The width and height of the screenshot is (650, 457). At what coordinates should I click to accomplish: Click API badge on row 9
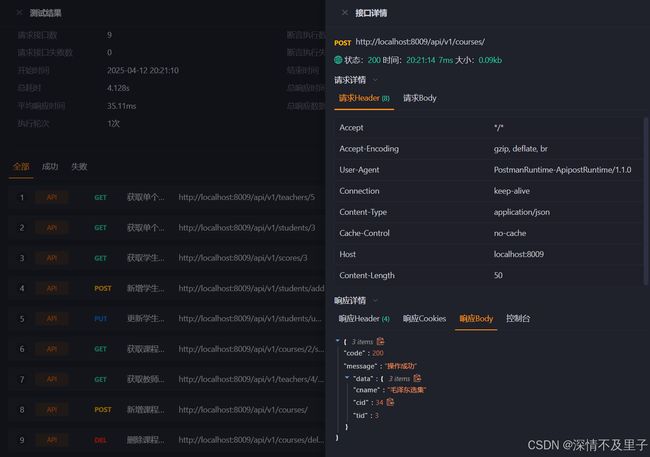tap(52, 440)
